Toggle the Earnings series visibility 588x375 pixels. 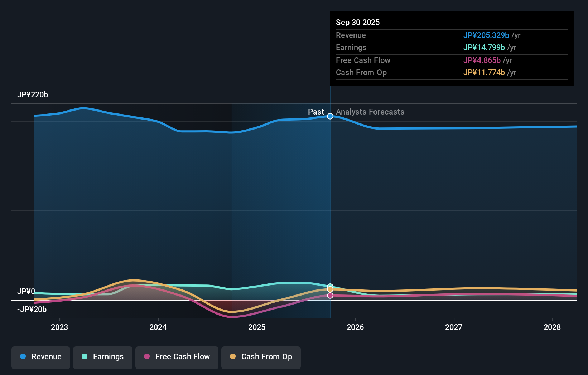click(x=102, y=357)
